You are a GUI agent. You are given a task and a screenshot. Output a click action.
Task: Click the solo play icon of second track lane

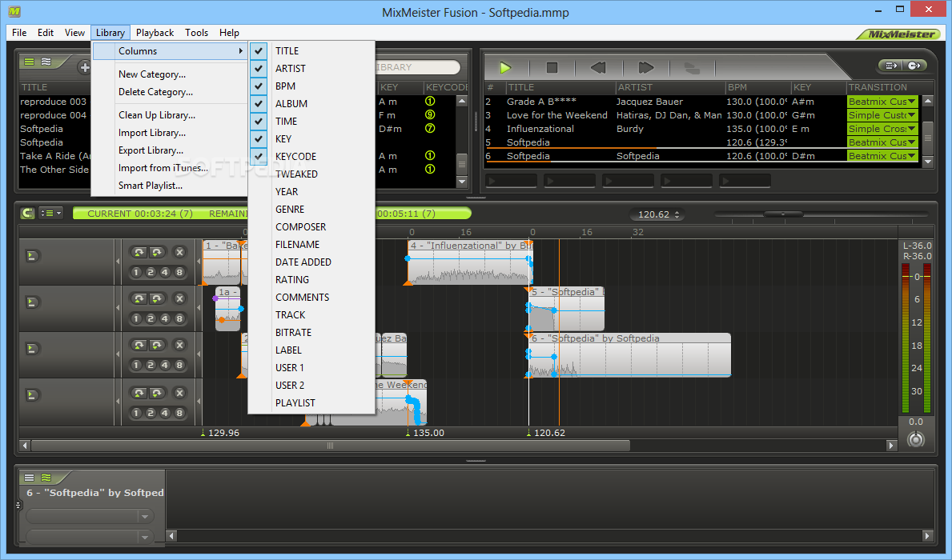pos(32,302)
